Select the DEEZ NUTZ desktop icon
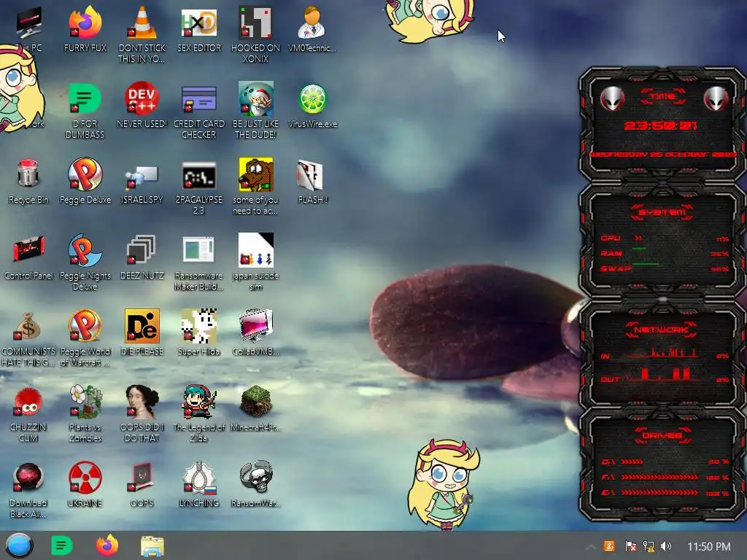The width and height of the screenshot is (747, 560). pos(142,249)
